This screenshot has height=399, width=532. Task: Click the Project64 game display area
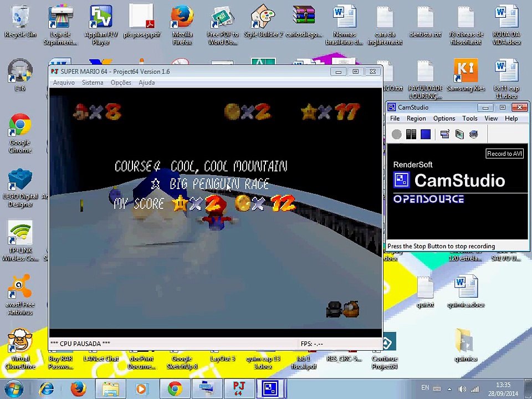pos(216,213)
